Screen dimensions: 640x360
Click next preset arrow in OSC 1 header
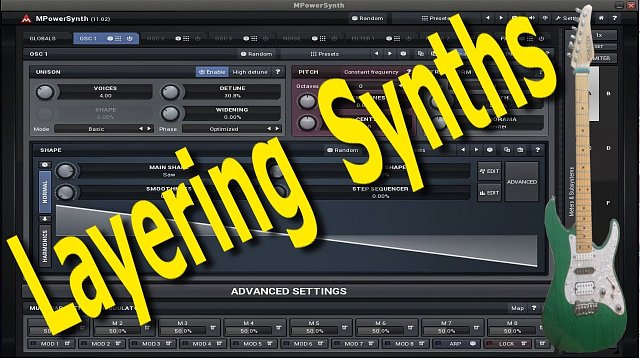390,53
